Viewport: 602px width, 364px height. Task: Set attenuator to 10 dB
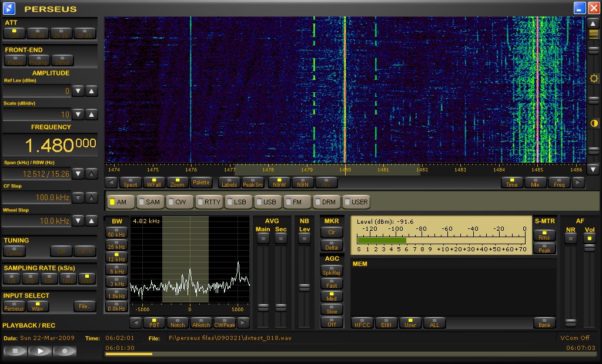click(38, 33)
